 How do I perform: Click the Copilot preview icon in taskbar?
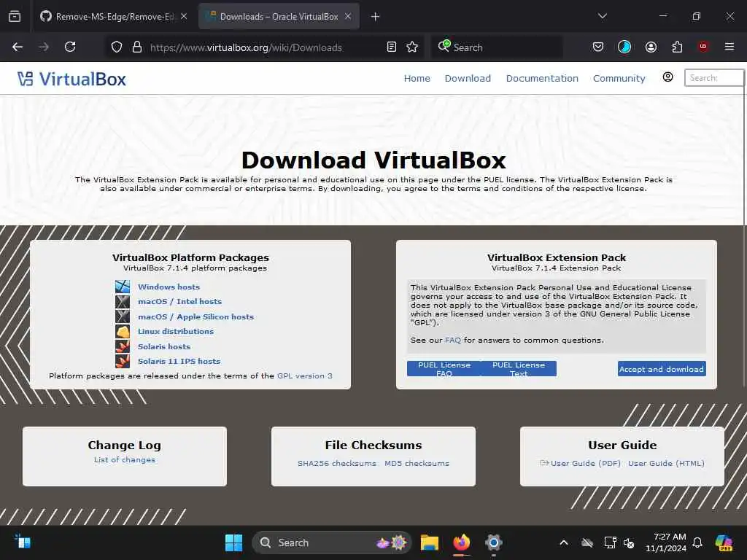pos(724,542)
